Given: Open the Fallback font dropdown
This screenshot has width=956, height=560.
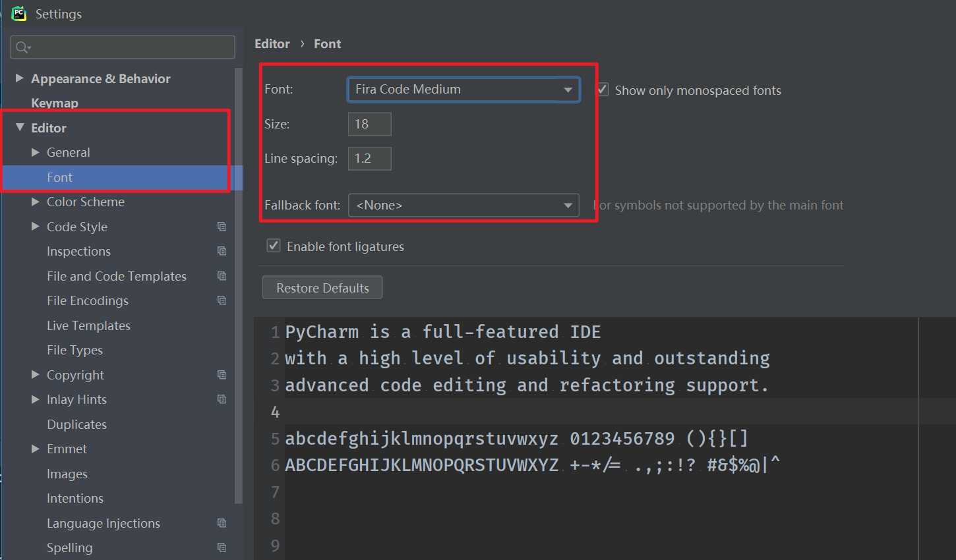Looking at the screenshot, I should [463, 205].
